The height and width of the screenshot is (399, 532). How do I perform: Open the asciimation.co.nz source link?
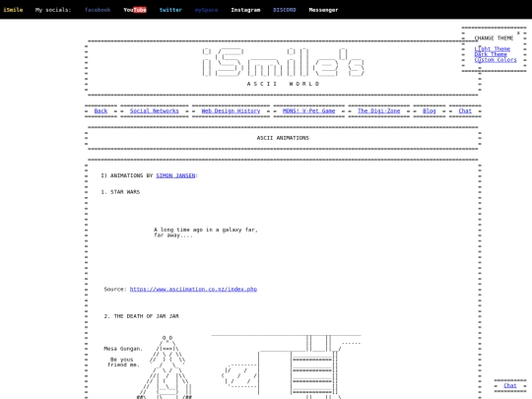pos(193,289)
